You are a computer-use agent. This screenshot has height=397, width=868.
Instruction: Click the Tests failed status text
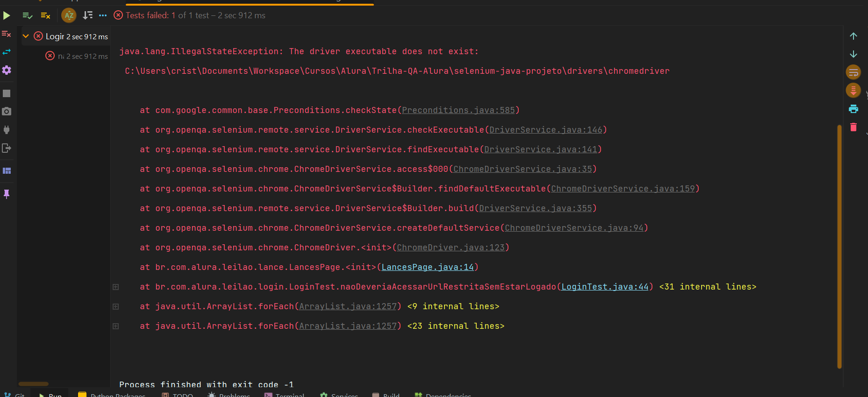pos(195,15)
